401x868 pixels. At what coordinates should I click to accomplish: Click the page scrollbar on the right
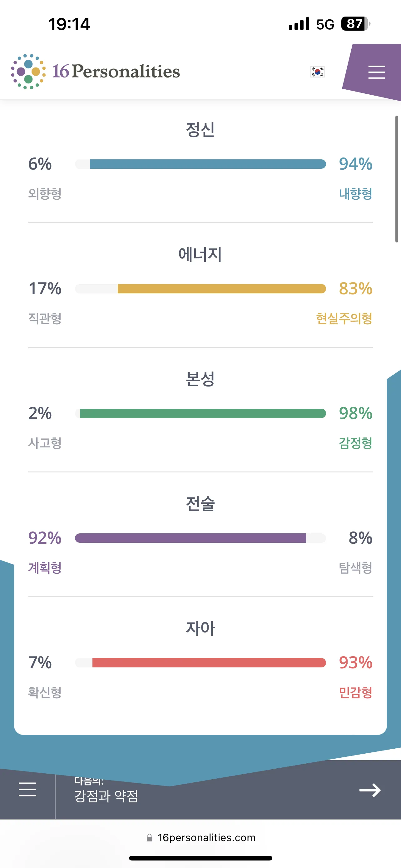click(x=397, y=179)
